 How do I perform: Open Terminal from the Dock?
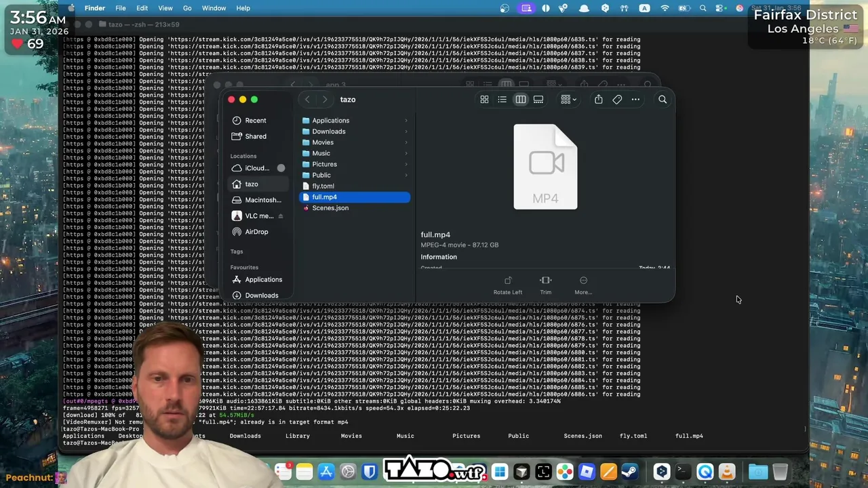point(683,472)
